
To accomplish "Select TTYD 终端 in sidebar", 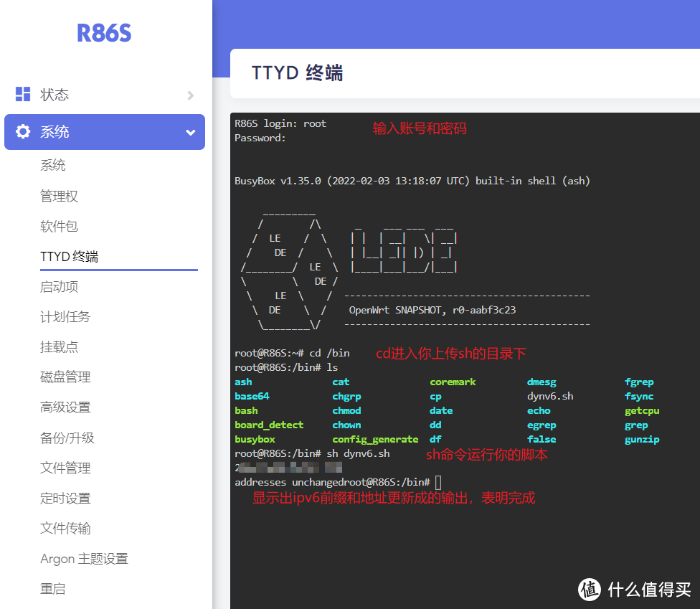I will click(70, 257).
